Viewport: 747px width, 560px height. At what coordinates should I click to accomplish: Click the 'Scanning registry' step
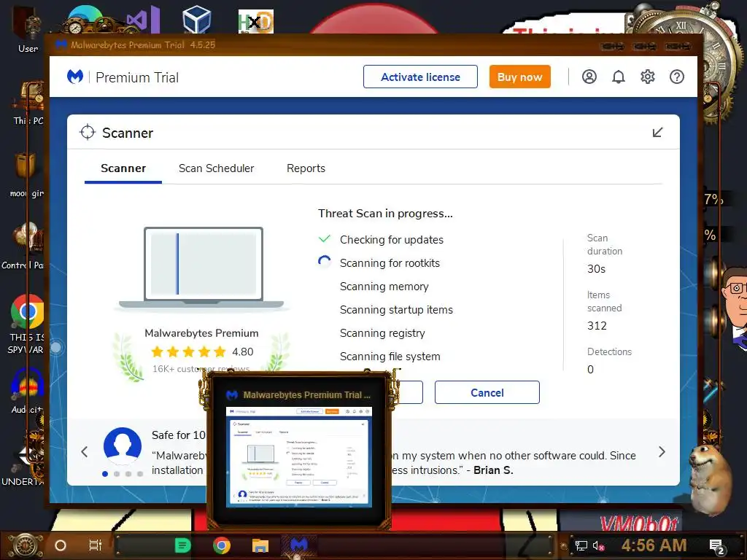[x=382, y=332]
